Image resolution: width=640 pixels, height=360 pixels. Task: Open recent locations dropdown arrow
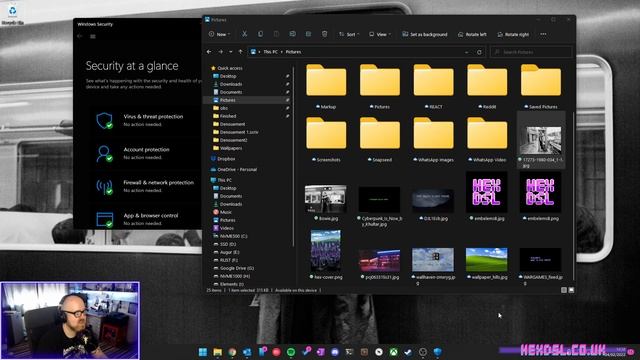point(231,52)
